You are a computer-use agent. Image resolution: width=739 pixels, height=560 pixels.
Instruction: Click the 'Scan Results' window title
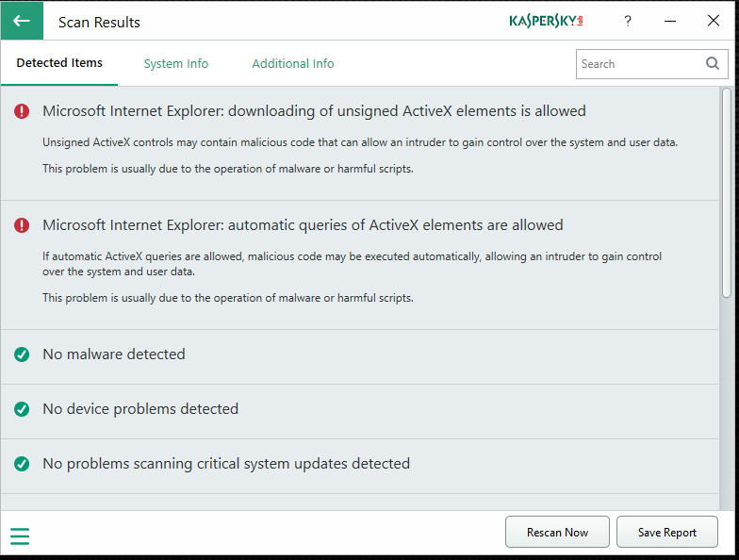click(x=99, y=23)
